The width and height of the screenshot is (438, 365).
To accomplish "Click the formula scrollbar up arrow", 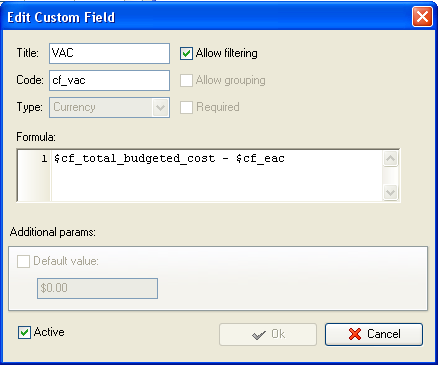I will (x=391, y=159).
